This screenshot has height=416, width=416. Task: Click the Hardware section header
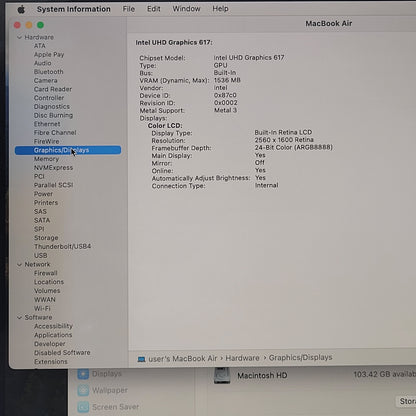39,37
